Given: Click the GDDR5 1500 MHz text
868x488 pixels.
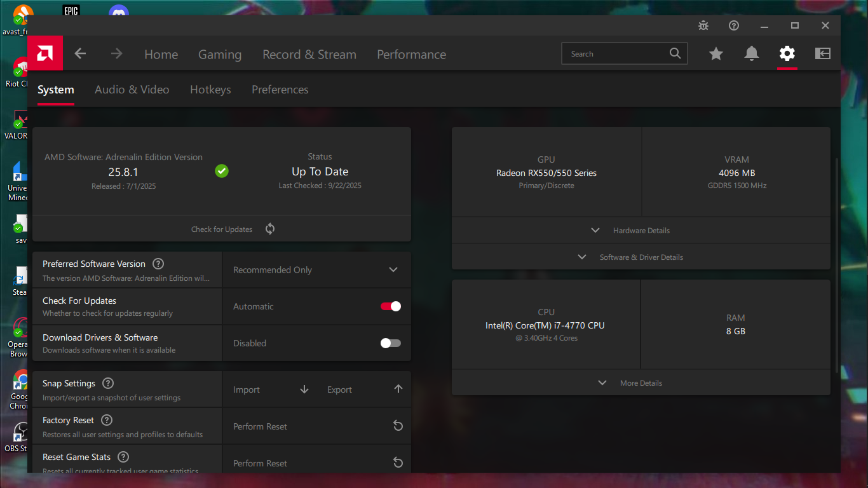Looking at the screenshot, I should point(737,186).
